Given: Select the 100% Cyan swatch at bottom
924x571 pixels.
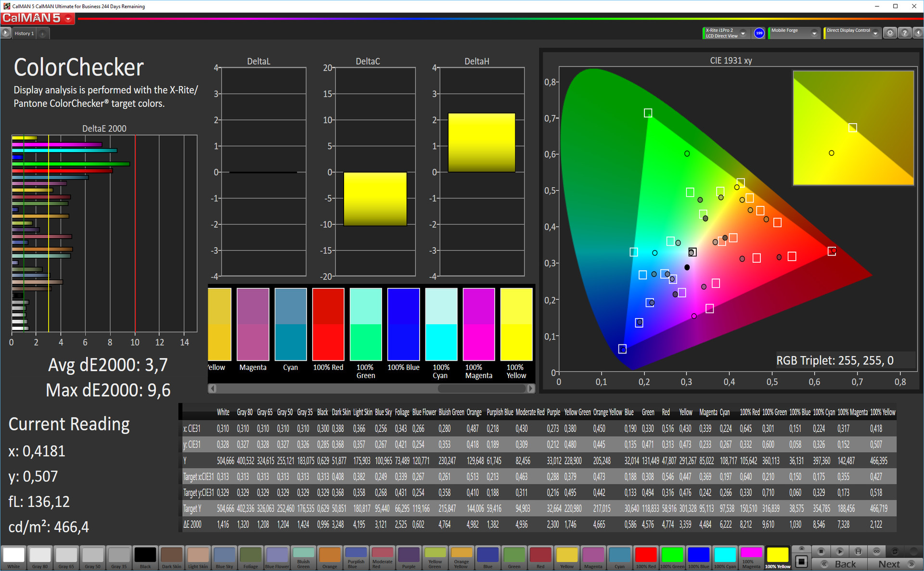Looking at the screenshot, I should [x=725, y=558].
